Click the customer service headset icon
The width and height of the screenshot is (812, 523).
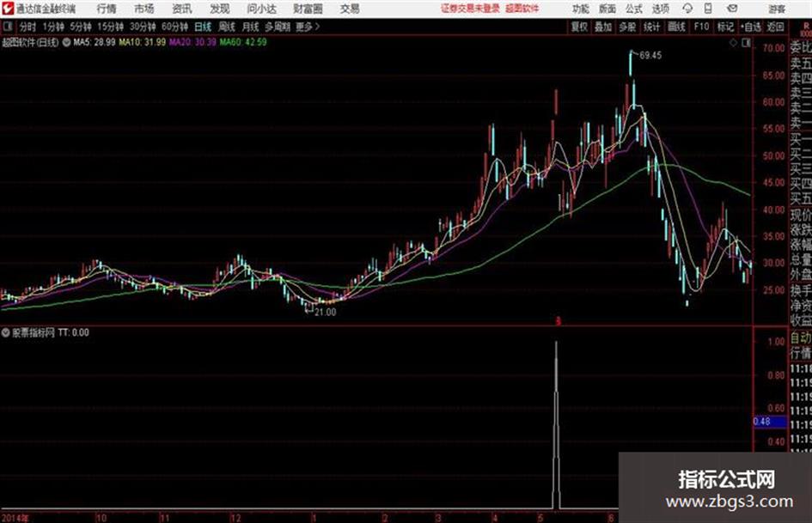tap(687, 9)
